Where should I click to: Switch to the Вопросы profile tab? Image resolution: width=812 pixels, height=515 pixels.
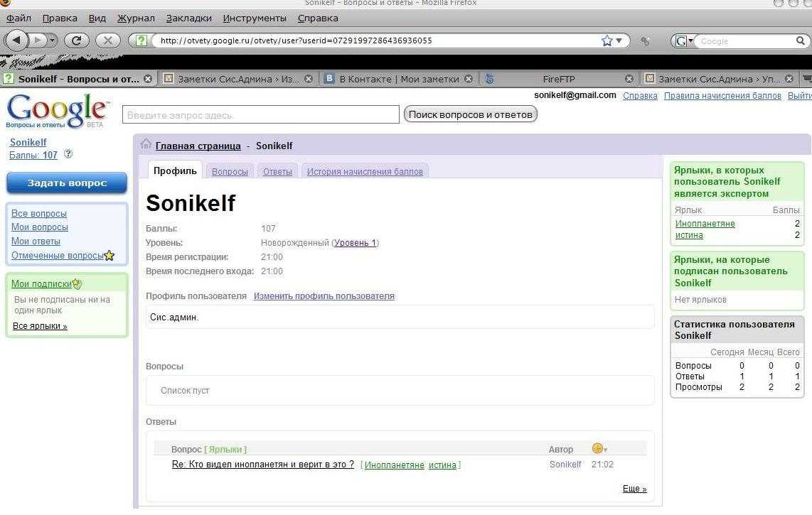230,172
